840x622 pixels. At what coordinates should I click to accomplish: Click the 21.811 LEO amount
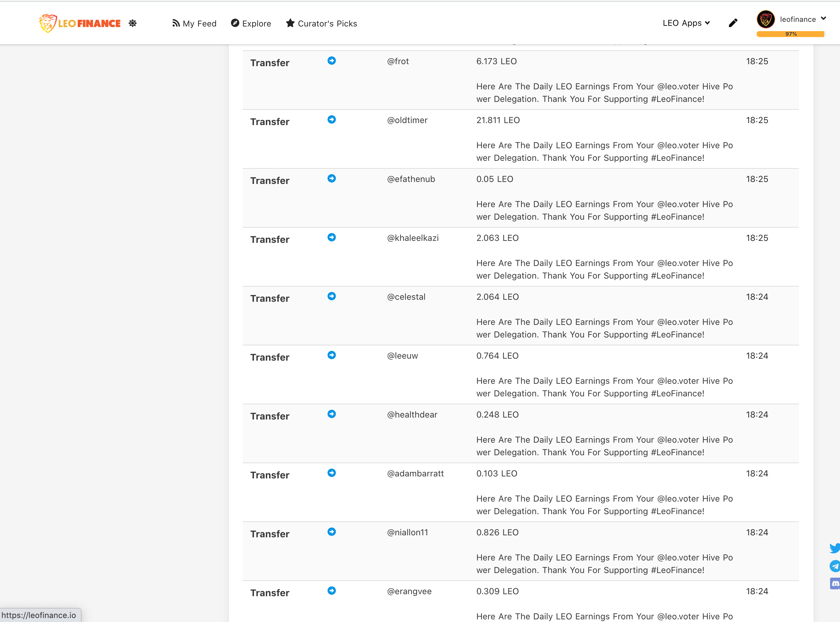tap(498, 120)
